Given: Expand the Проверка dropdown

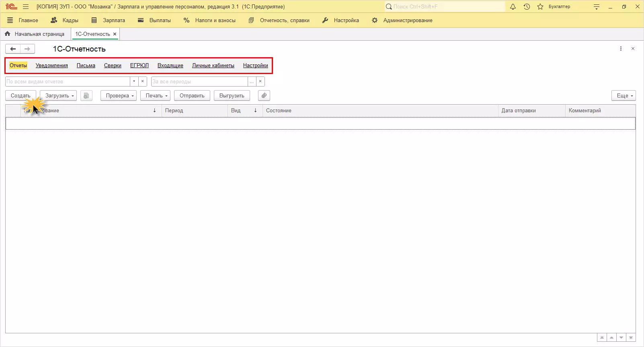Looking at the screenshot, I should click(x=119, y=96).
